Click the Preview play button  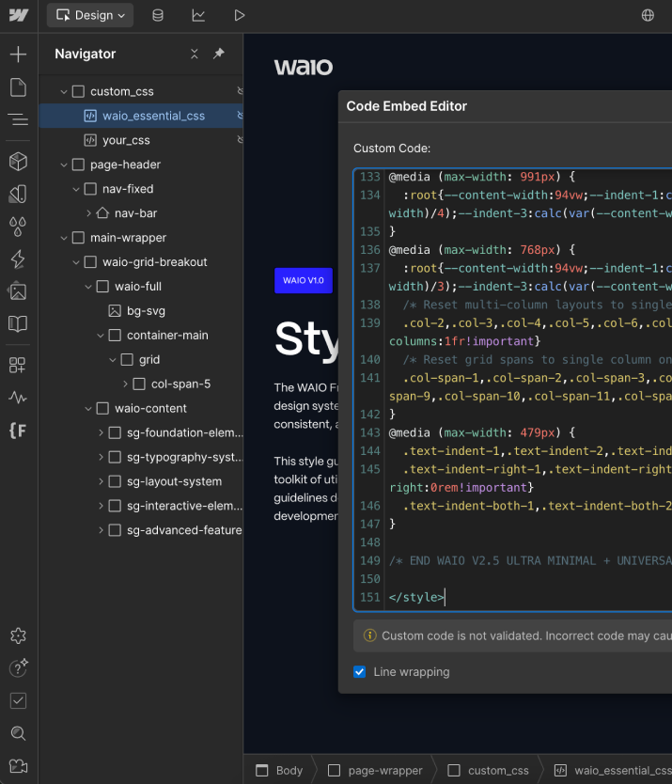240,15
